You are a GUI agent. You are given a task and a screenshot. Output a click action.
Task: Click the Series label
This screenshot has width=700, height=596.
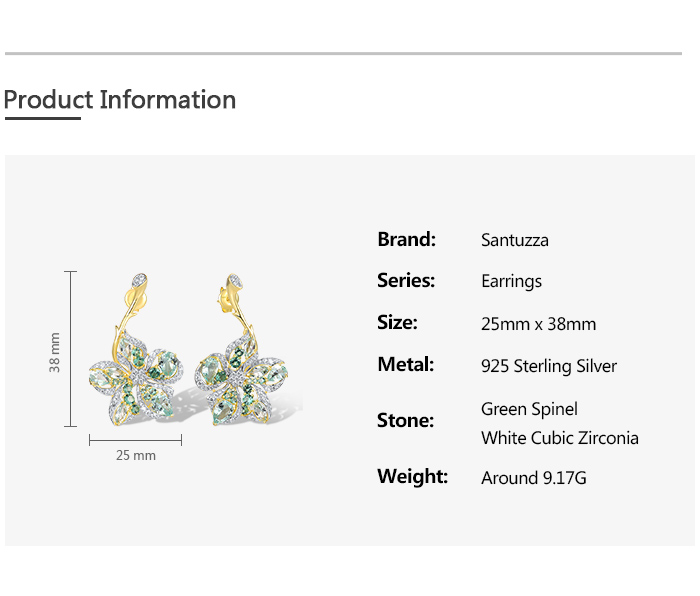pos(406,281)
